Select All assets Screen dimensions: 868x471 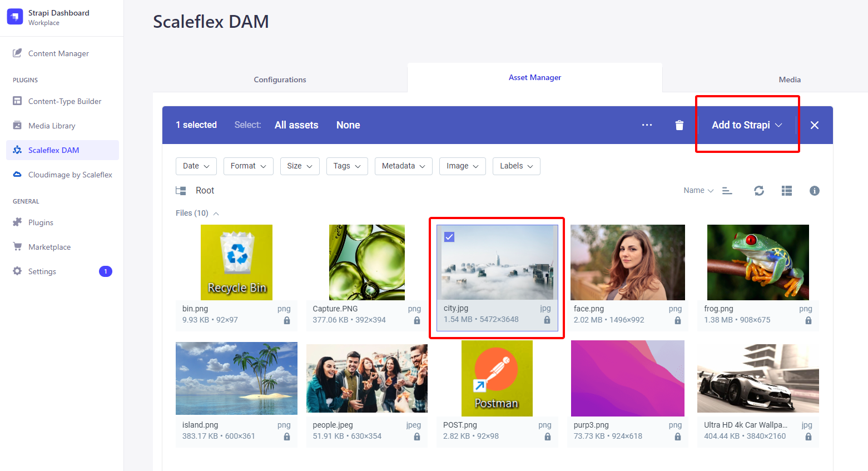(x=296, y=125)
